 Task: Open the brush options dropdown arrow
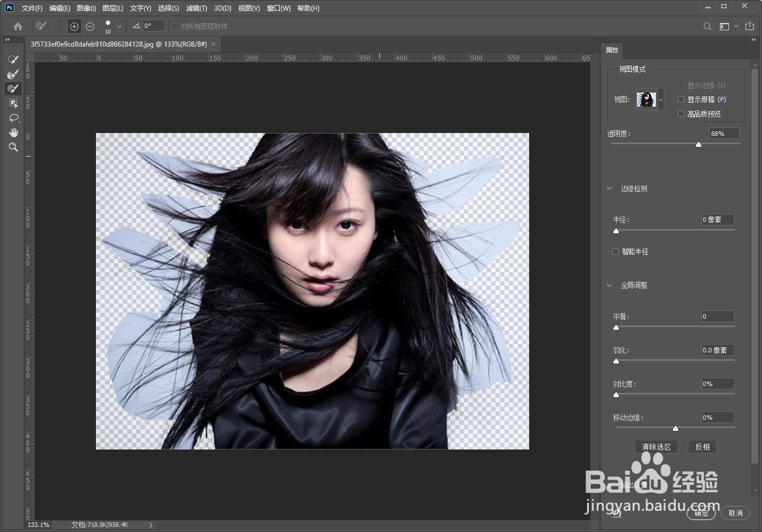pos(120,26)
